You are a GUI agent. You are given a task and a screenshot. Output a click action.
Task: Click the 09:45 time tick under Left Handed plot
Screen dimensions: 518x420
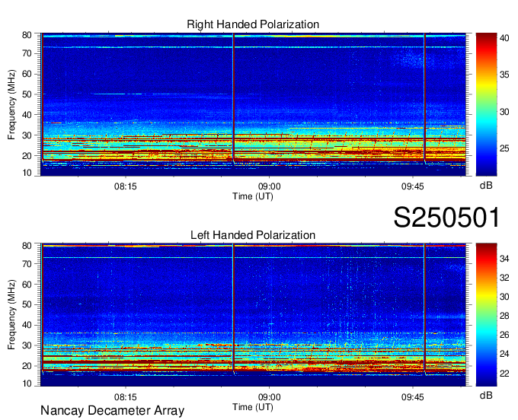click(413, 397)
